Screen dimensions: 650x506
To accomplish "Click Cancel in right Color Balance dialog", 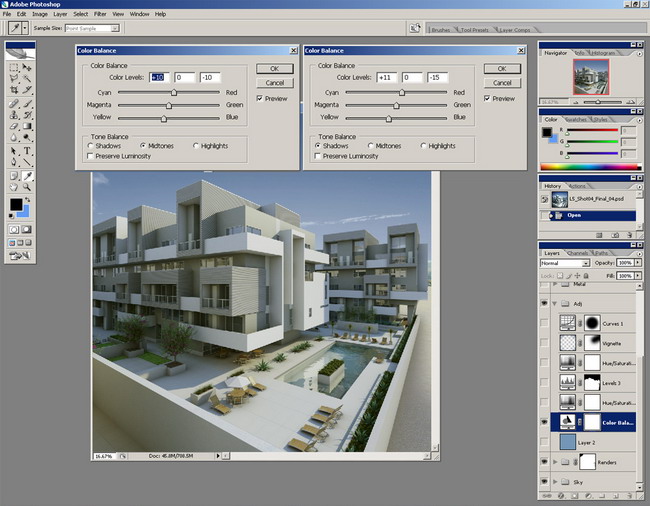I will 502,83.
